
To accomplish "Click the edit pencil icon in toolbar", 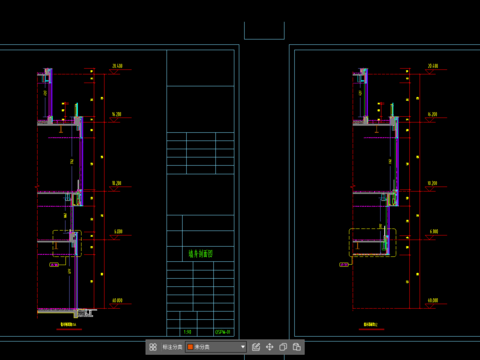I will tap(256, 347).
